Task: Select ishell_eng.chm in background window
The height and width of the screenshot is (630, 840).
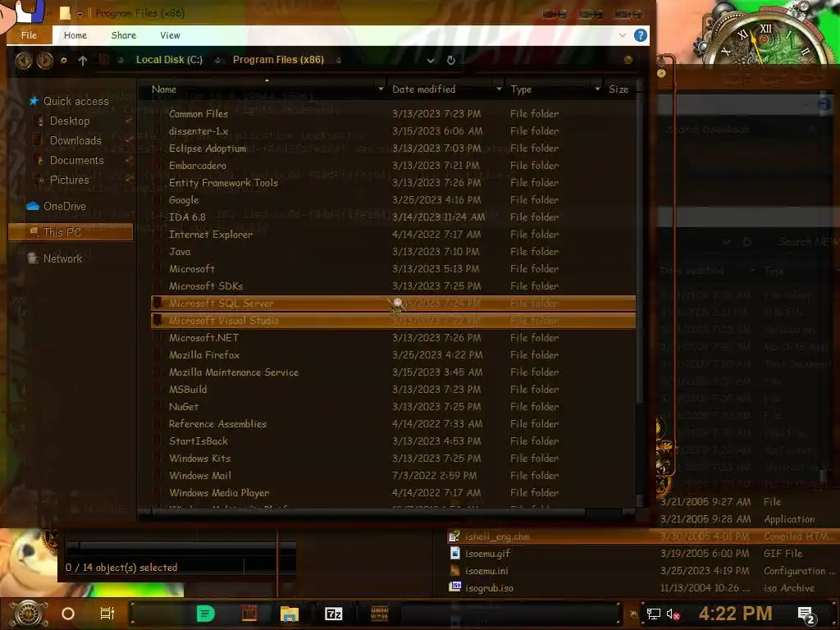Action: [641, 536]
